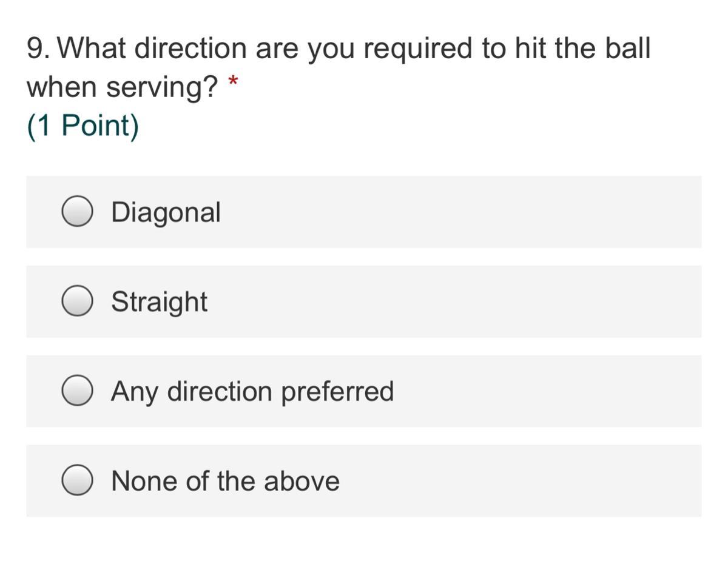Viewport: 728px width, 561px height.
Task: Click the word "serving?" in the question
Action: coord(162,88)
